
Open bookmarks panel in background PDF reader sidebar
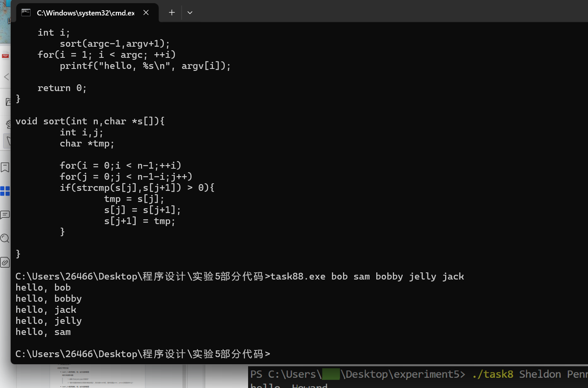(x=5, y=167)
